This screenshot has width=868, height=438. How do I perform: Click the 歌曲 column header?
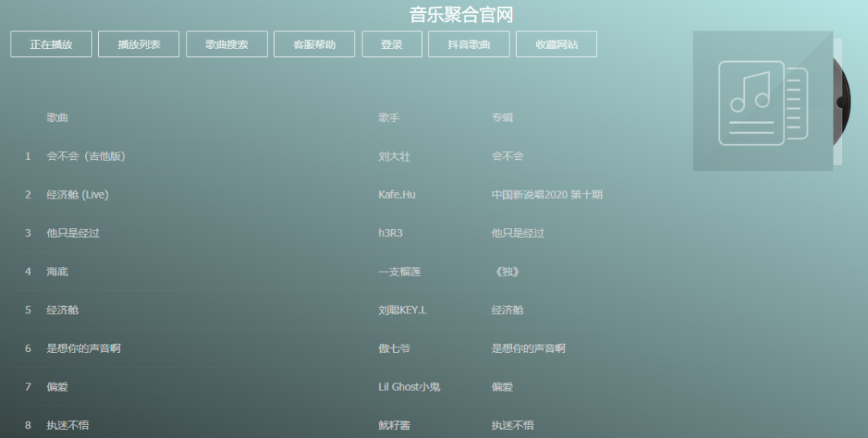tap(58, 118)
